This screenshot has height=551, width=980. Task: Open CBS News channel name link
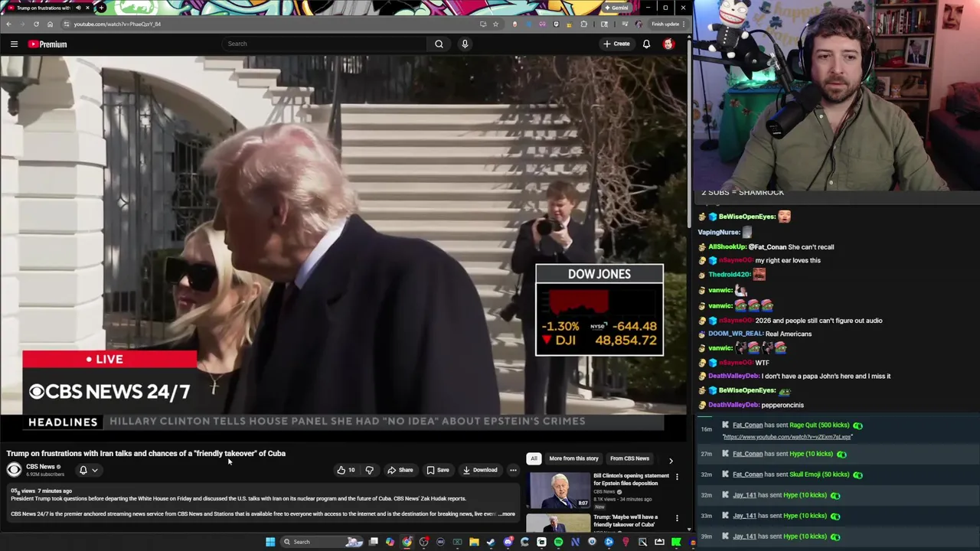pyautogui.click(x=41, y=467)
